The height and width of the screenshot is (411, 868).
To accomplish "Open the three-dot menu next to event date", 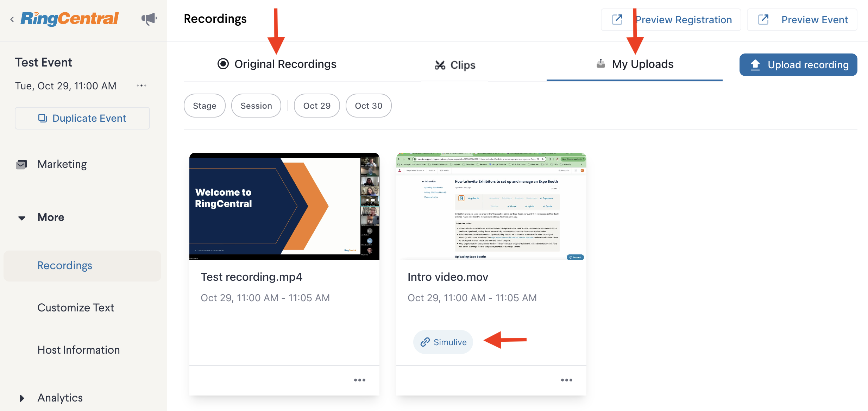I will [x=141, y=86].
